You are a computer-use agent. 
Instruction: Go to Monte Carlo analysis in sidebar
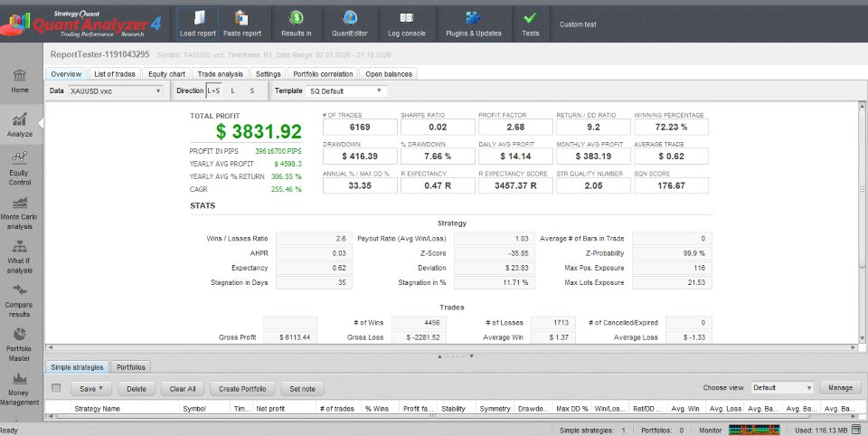(x=19, y=213)
